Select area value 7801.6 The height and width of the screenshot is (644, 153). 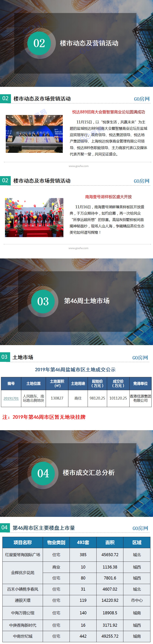[110, 578]
